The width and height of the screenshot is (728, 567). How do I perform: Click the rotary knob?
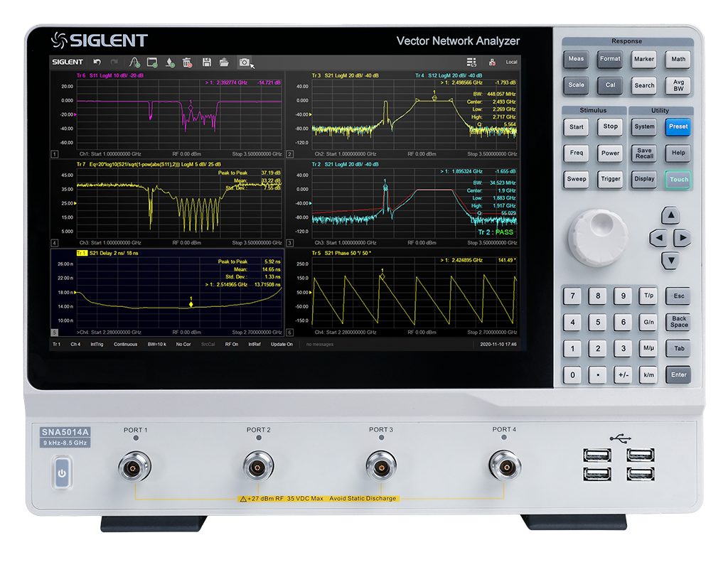click(x=597, y=237)
